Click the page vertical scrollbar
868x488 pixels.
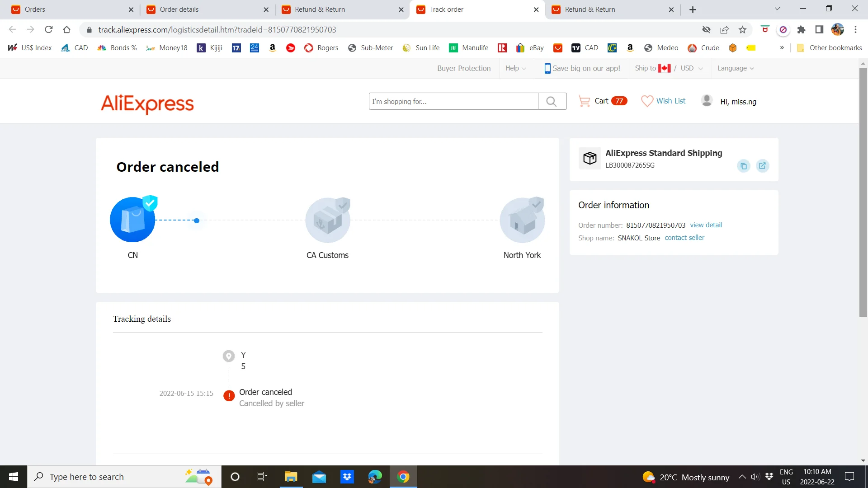coord(863,192)
